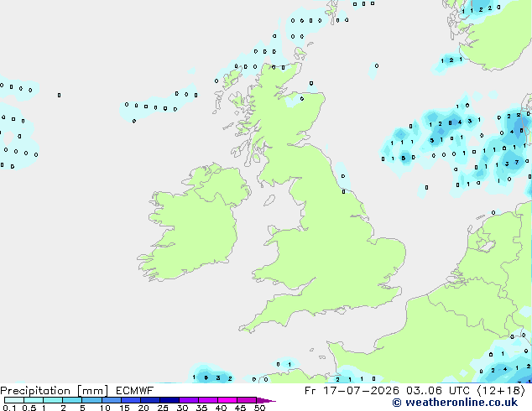Pick the 25–30 mm dark navy legend swatch
Viewport: 532px width, 411px height.
pos(170,400)
